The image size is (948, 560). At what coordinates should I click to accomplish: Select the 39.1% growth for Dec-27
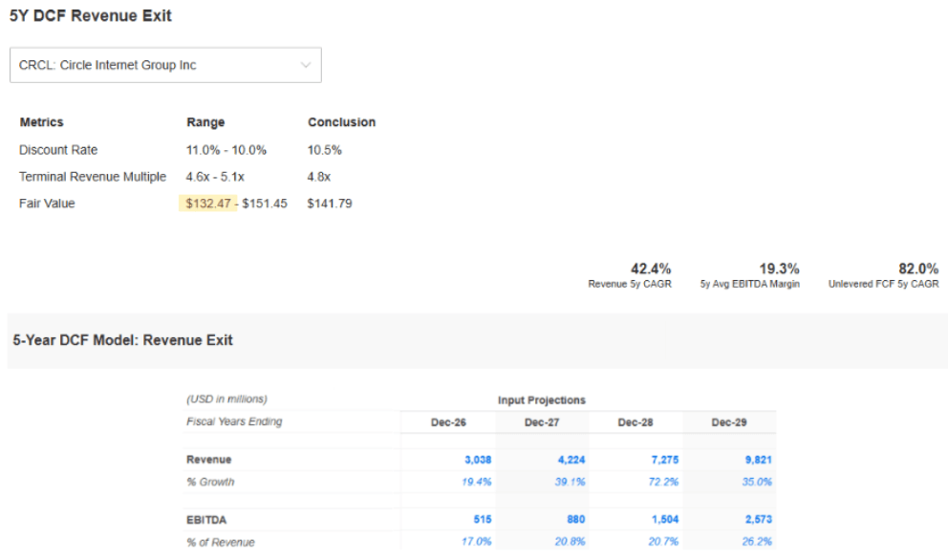tap(571, 482)
